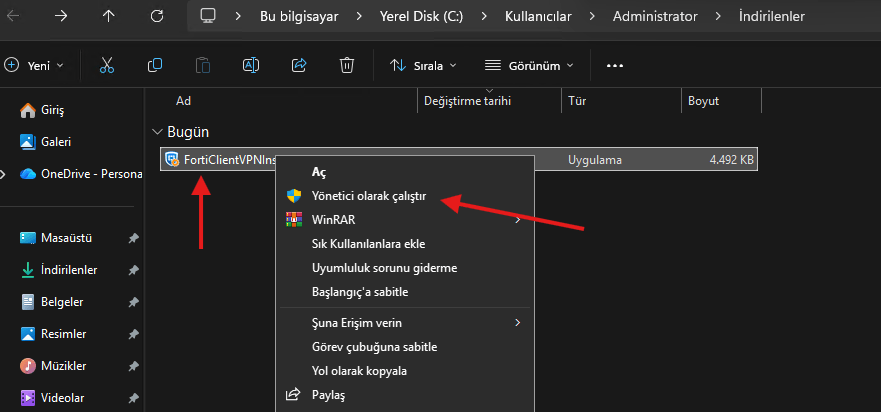Jump to Yerel Disk (C:) breadcrumb
881x412 pixels.
point(421,17)
